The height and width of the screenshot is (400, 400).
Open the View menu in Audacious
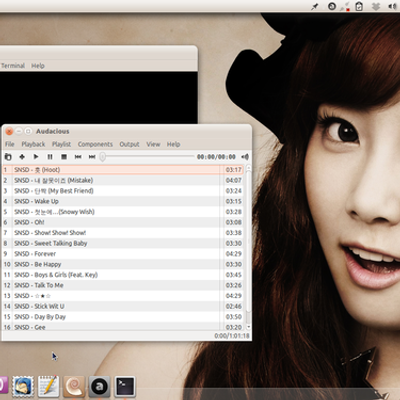(153, 144)
